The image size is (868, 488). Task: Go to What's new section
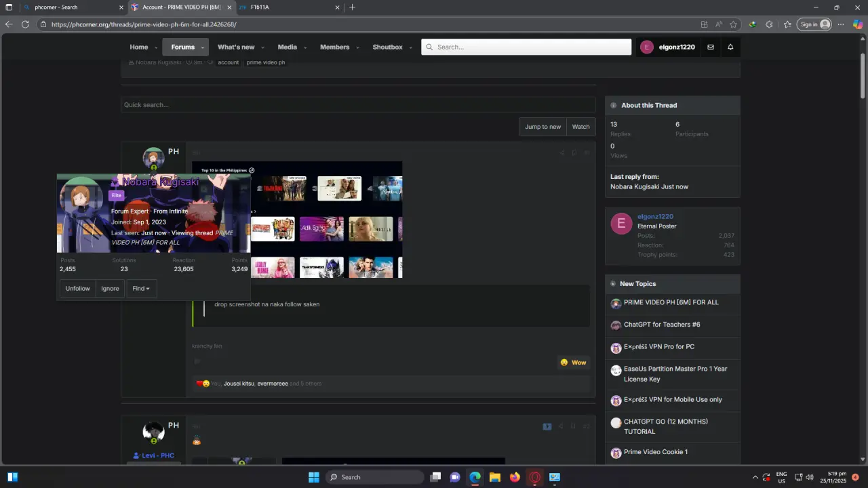click(x=236, y=47)
